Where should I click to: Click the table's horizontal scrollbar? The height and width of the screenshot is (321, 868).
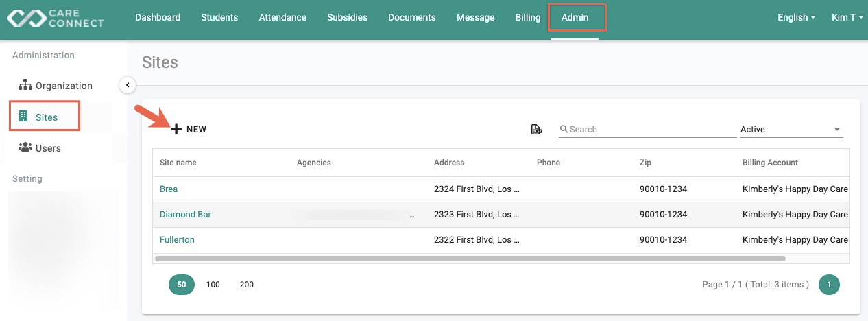coord(470,259)
